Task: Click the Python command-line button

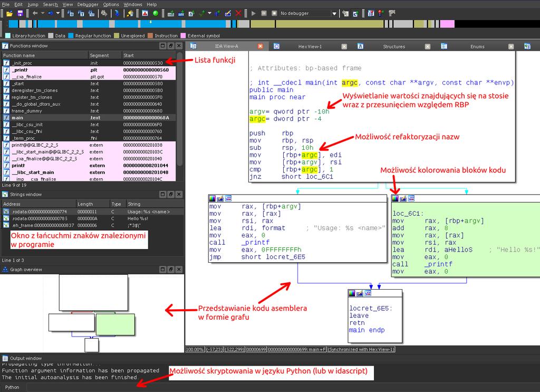Action: click(x=13, y=388)
